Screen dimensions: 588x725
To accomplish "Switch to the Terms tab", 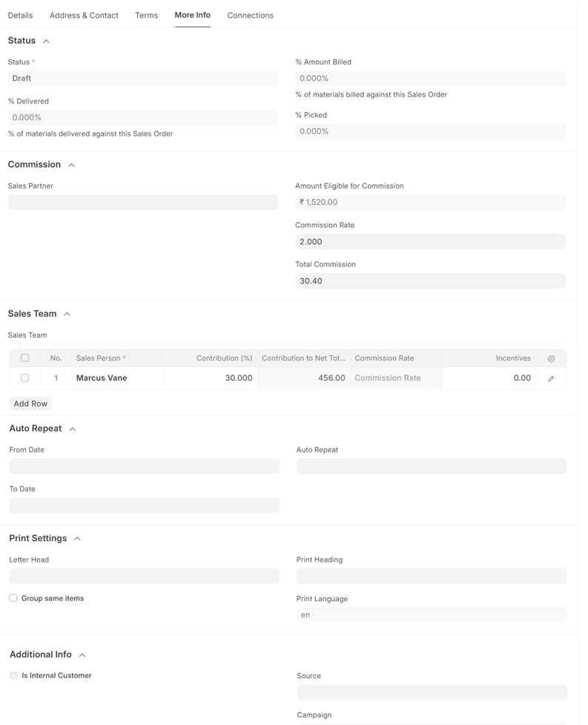I will (146, 15).
